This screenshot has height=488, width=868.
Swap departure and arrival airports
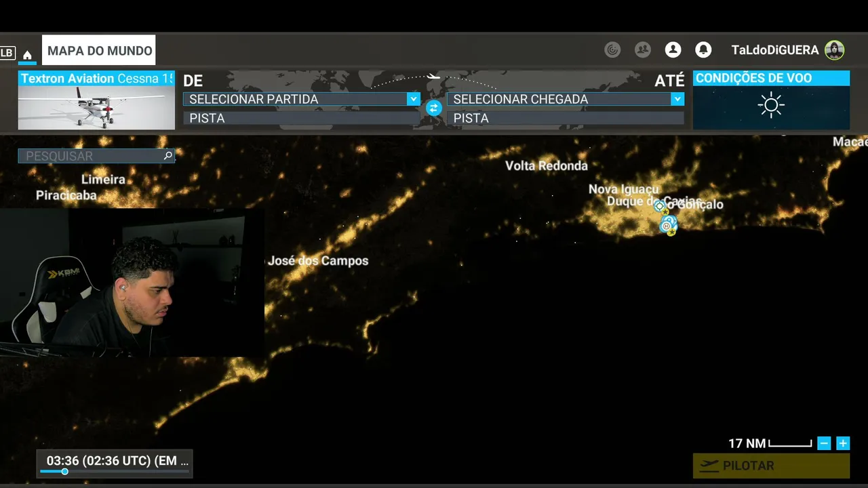point(433,108)
